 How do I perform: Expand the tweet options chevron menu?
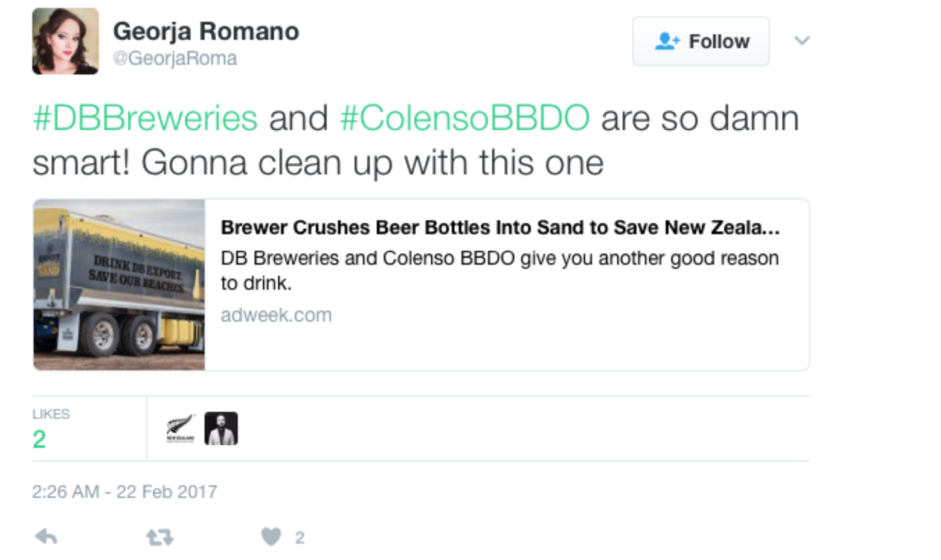[801, 40]
